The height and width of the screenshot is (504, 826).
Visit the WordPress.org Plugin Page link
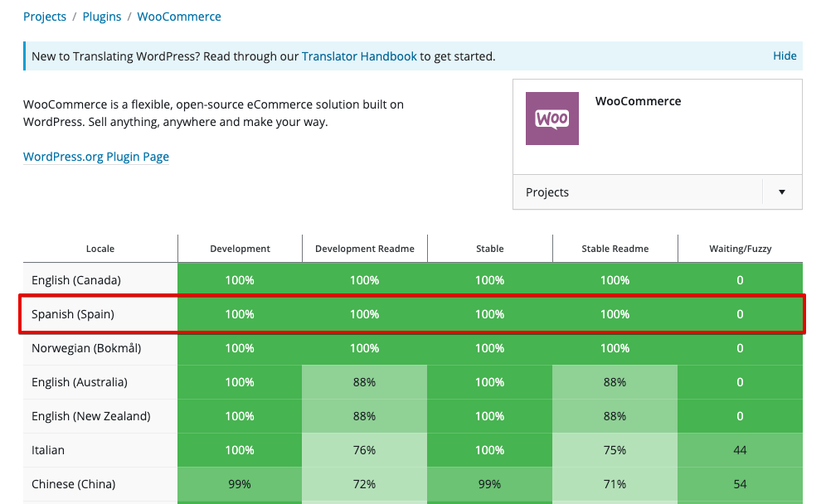[x=96, y=157]
